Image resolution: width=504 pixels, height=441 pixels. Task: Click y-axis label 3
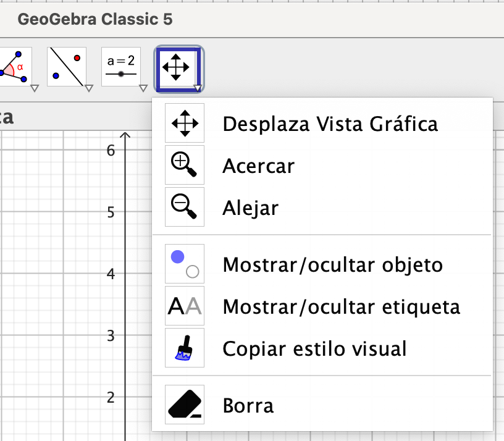pyautogui.click(x=111, y=336)
